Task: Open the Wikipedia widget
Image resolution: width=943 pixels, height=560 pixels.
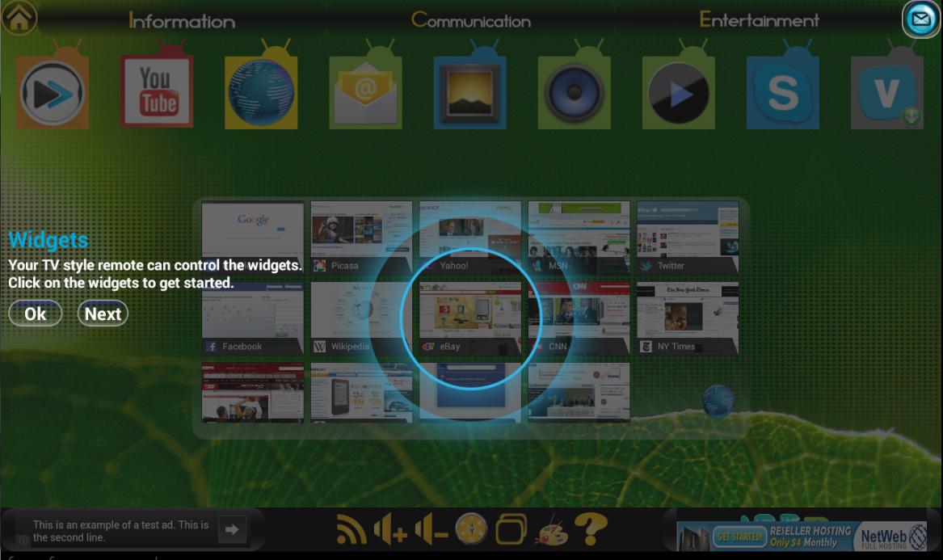Action: (361, 319)
